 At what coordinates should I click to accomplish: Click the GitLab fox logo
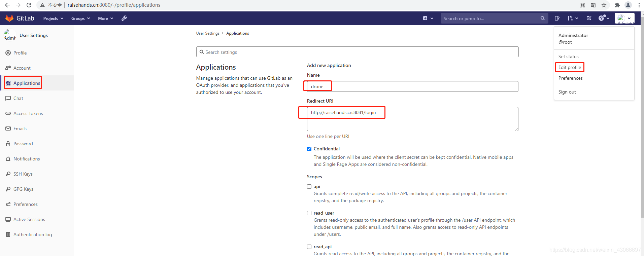[9, 18]
